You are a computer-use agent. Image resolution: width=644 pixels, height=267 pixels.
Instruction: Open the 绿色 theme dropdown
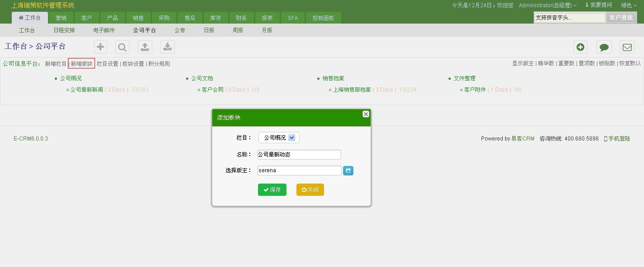pyautogui.click(x=629, y=5)
